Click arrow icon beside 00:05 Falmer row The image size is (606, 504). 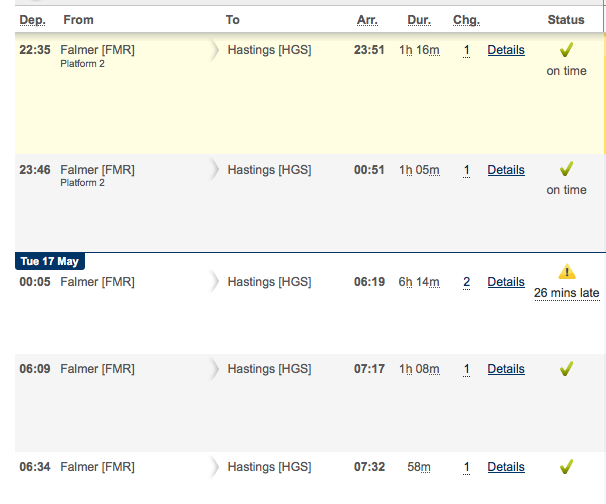pos(214,282)
